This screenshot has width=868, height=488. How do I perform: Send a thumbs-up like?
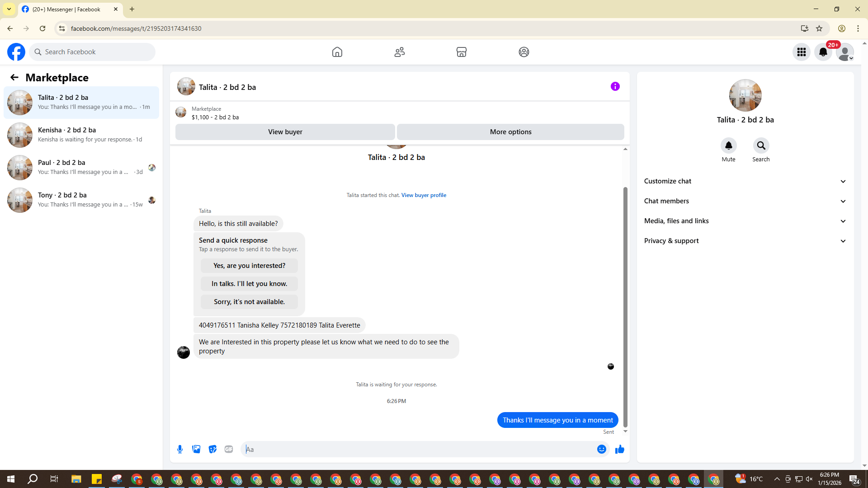620,449
